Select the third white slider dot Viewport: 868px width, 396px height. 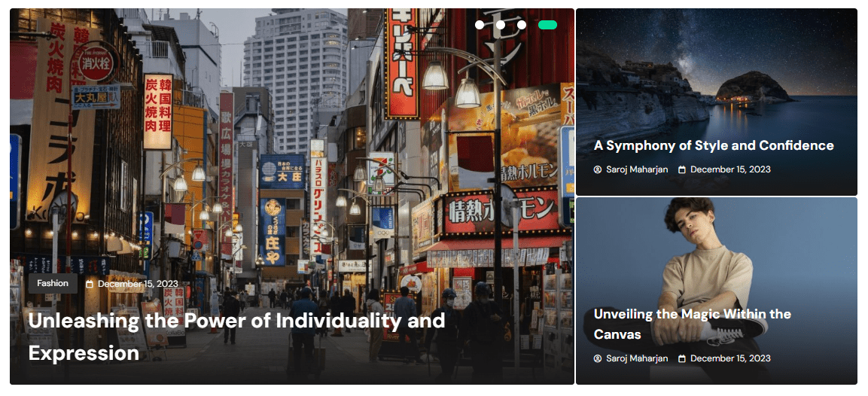[522, 25]
